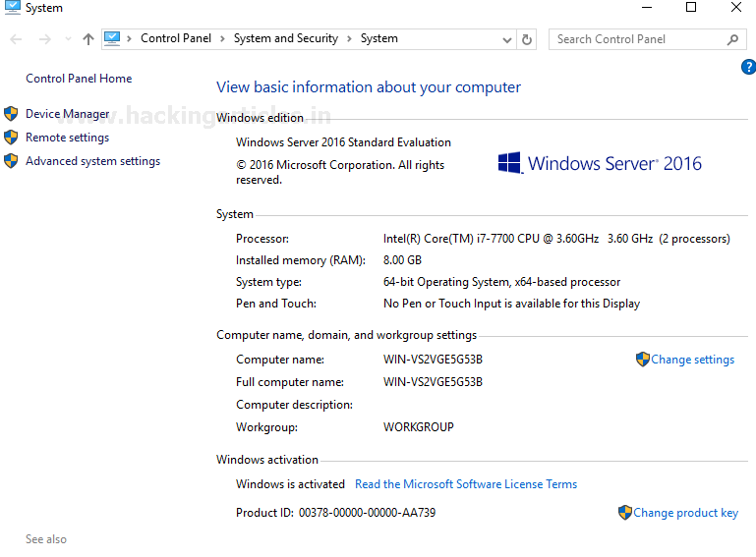Open Remote settings link
This screenshot has height=557, width=756.
68,138
